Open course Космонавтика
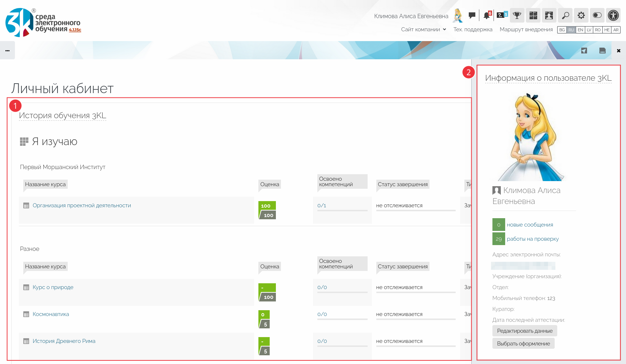 (x=51, y=314)
